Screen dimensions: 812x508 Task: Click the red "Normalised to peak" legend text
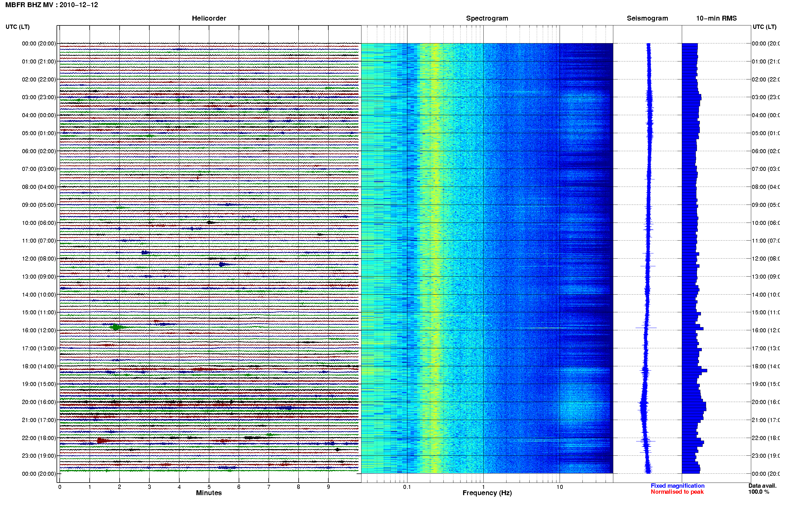(677, 492)
